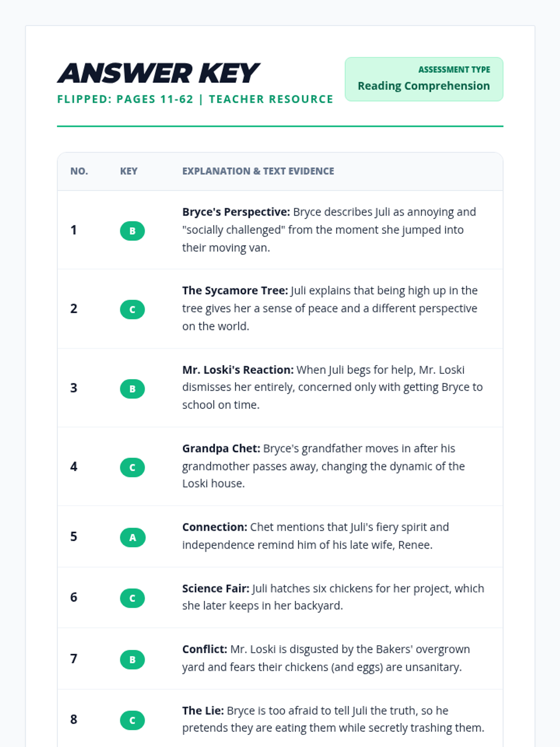This screenshot has width=560, height=747.
Task: Click the Reading Comprehension assessment type label
Action: (x=424, y=86)
